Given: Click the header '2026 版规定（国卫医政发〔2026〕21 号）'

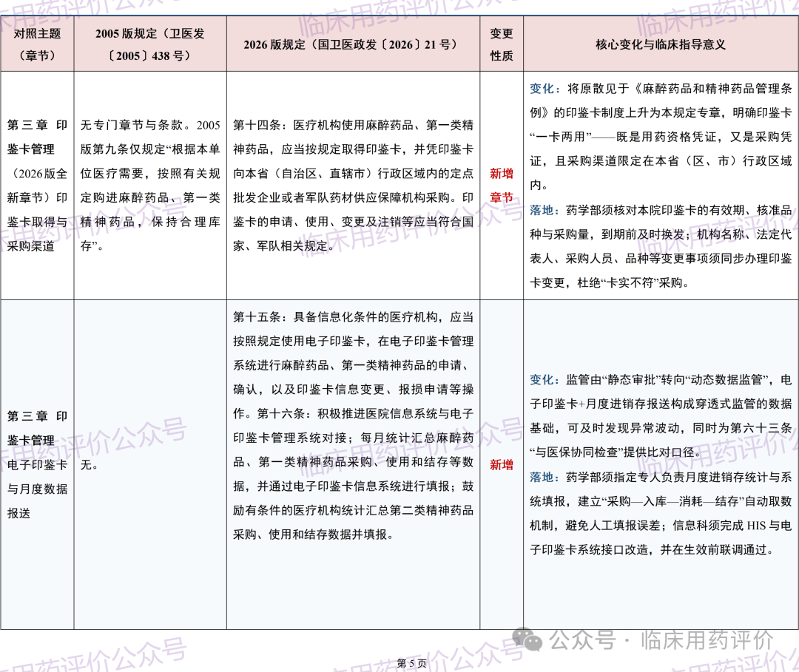Looking at the screenshot, I should click(353, 44).
